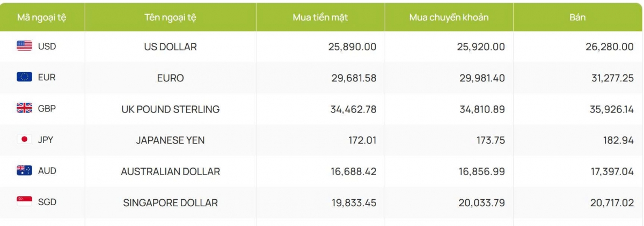Click the UK flag icon
This screenshot has height=226, width=644.
point(25,108)
